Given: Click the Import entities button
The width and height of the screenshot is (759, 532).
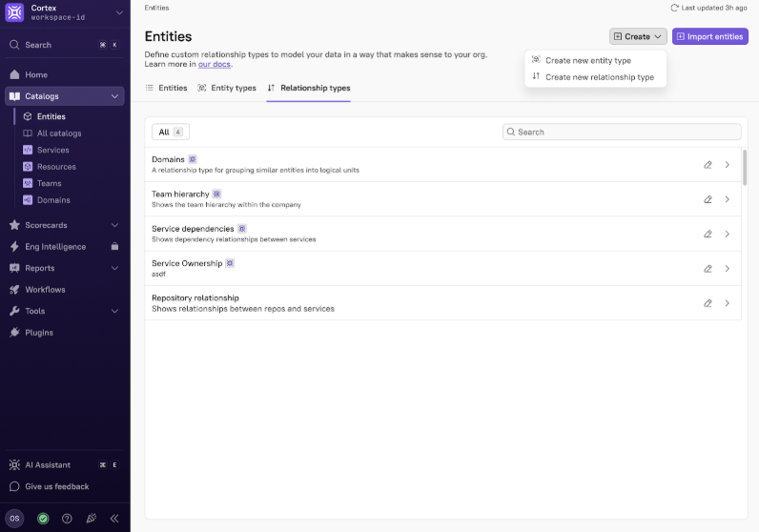Looking at the screenshot, I should pyautogui.click(x=709, y=37).
